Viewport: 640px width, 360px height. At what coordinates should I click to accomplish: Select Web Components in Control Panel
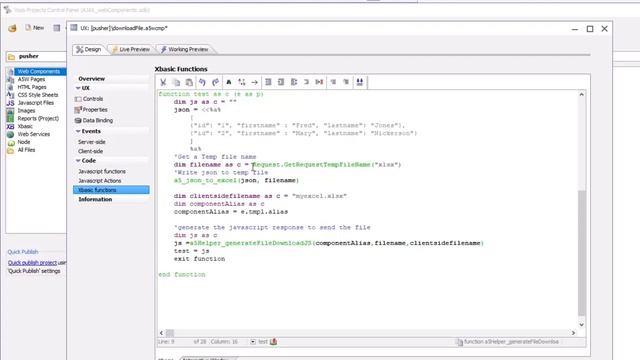point(38,71)
